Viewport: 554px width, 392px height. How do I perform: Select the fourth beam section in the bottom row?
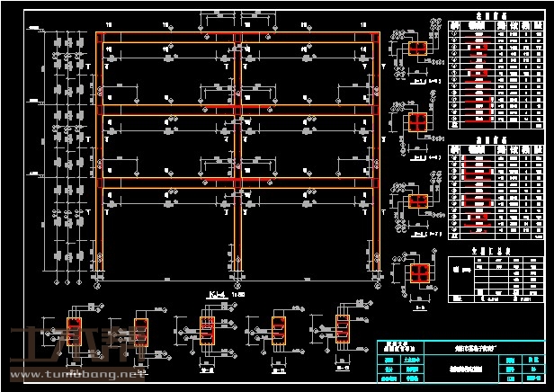tap(276, 329)
